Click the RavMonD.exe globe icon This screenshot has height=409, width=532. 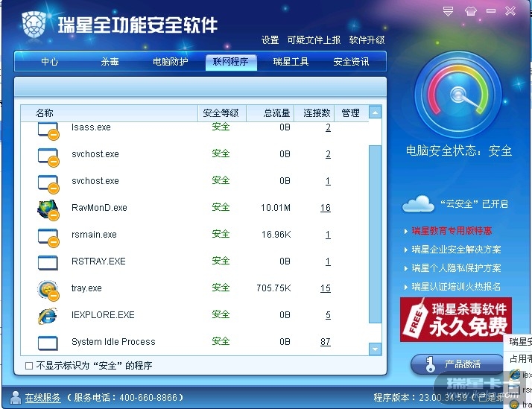48,210
